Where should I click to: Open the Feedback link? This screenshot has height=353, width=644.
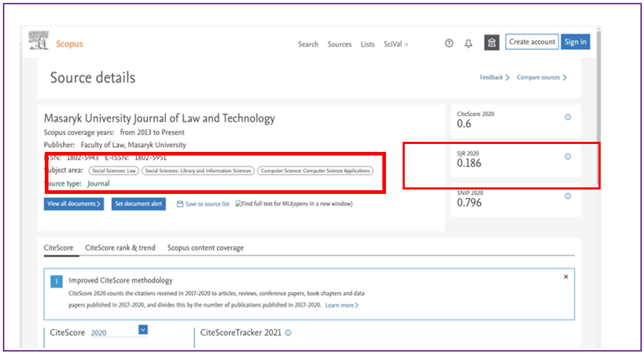pyautogui.click(x=494, y=77)
